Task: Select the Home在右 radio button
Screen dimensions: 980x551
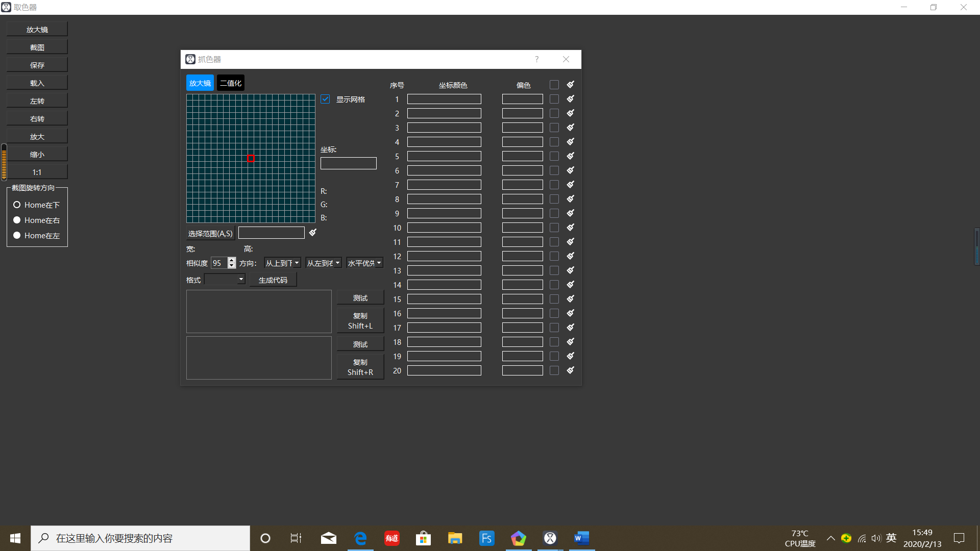Action: pyautogui.click(x=17, y=220)
